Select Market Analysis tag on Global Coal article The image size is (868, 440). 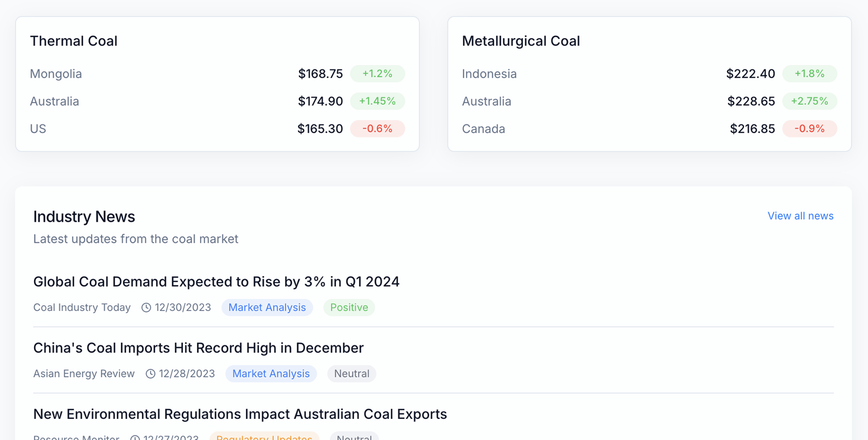coord(267,307)
